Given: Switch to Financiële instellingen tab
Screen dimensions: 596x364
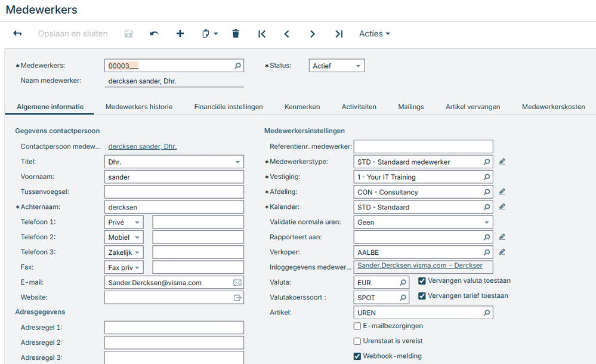Looking at the screenshot, I should pyautogui.click(x=228, y=107).
